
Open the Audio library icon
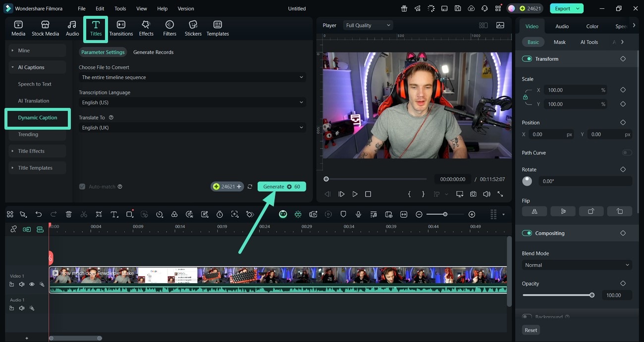(x=72, y=28)
